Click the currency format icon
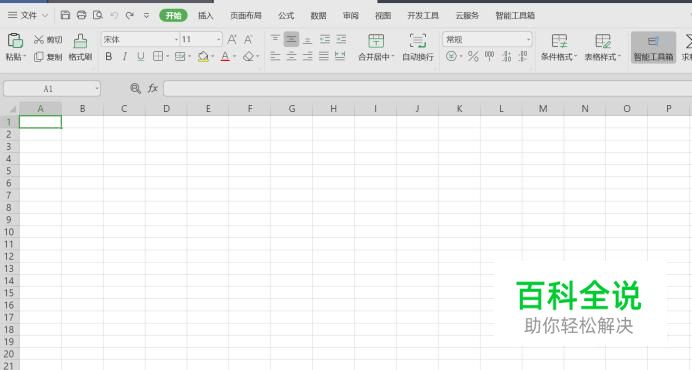This screenshot has height=370, width=692. [451, 56]
